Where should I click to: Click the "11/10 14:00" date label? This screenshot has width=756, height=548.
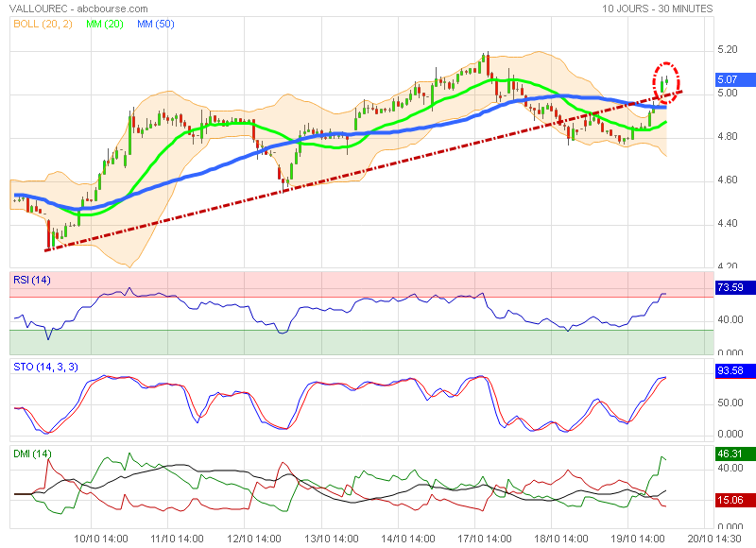[178, 539]
